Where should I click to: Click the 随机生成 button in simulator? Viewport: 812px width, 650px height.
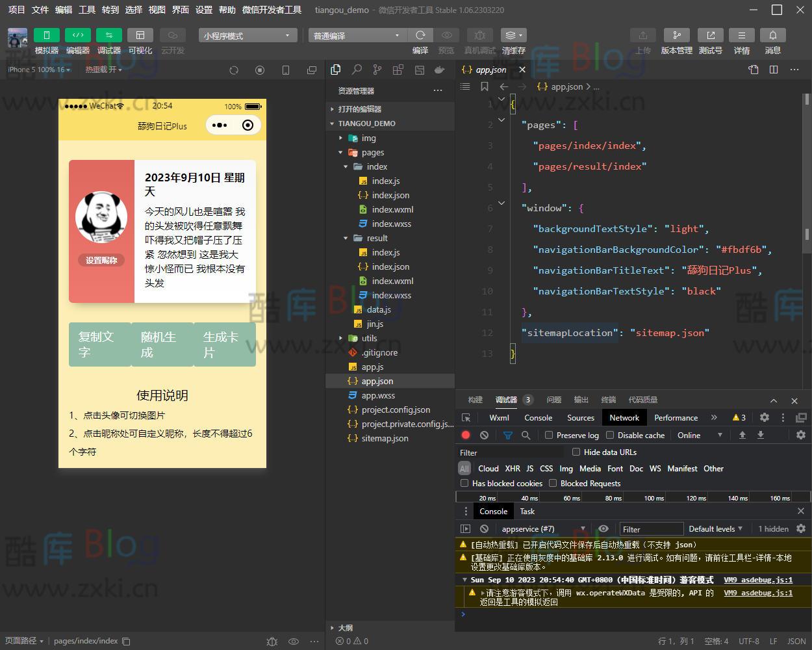[x=162, y=344]
